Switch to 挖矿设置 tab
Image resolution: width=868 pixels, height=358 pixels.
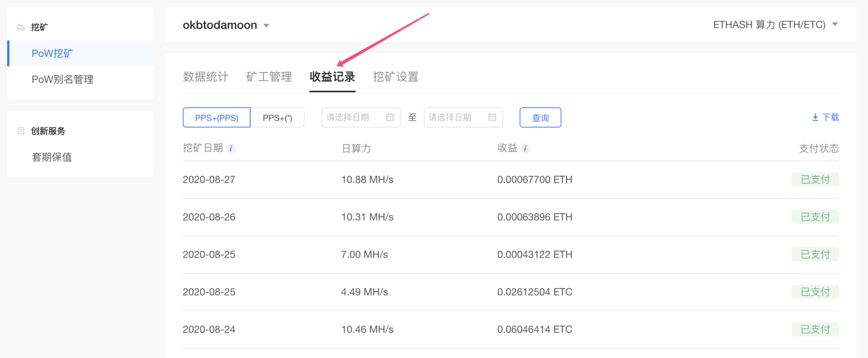[396, 76]
